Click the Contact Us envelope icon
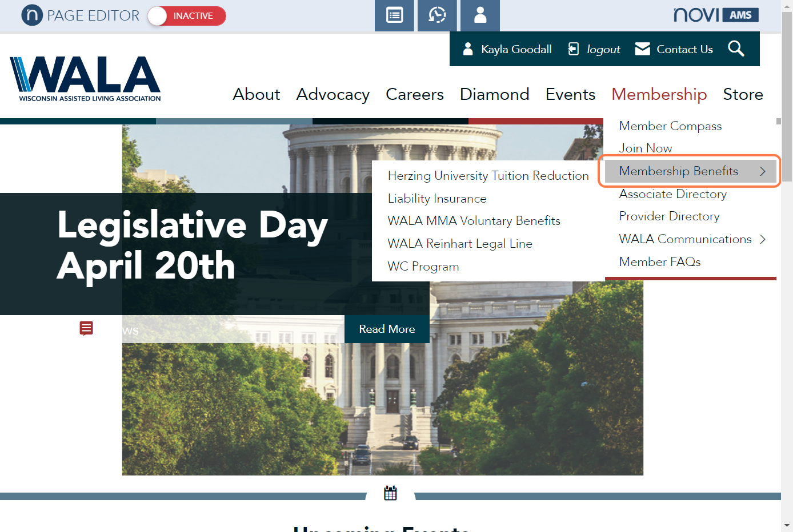The width and height of the screenshot is (793, 532). (642, 49)
